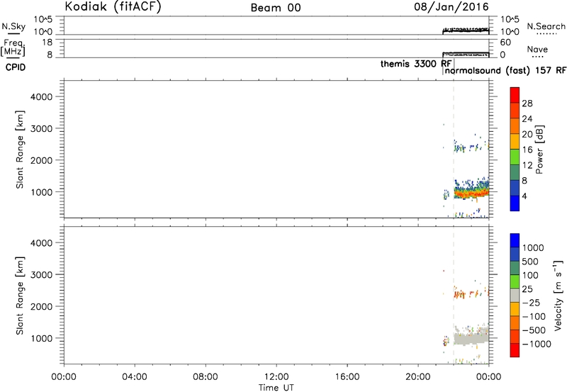This screenshot has height=392, width=567.
Task: Click the red top segment of Power color bar
Action: 515,95
